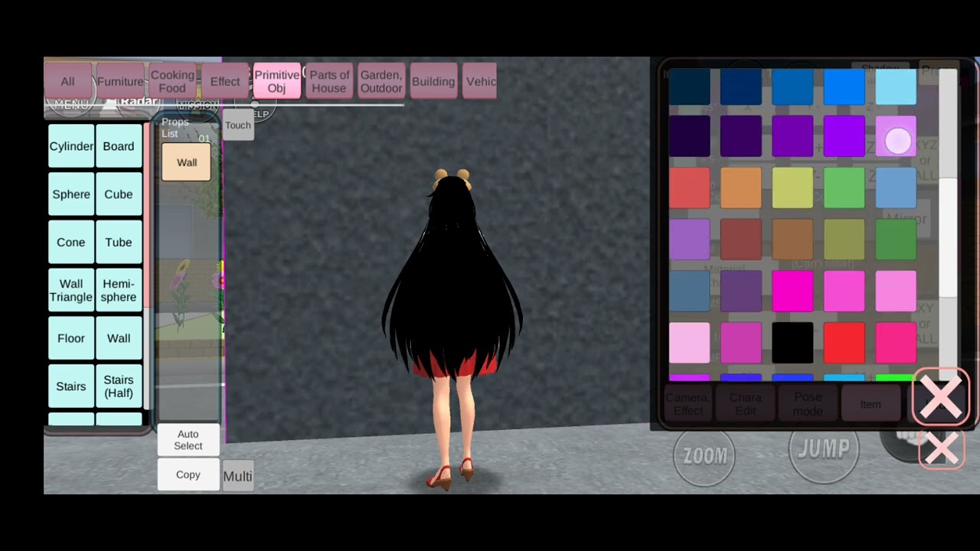Choose the Wall primitive button
Image resolution: width=980 pixels, height=551 pixels.
click(119, 338)
